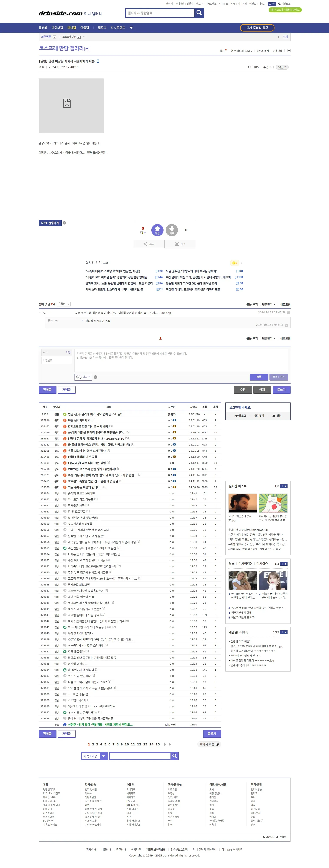Click 글쓰기 button beside 삭제
Image resolution: width=329 pixels, height=868 pixels.
pos(281,390)
